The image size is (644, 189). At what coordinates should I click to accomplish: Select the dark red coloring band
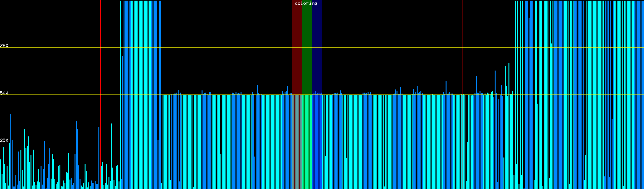click(297, 47)
